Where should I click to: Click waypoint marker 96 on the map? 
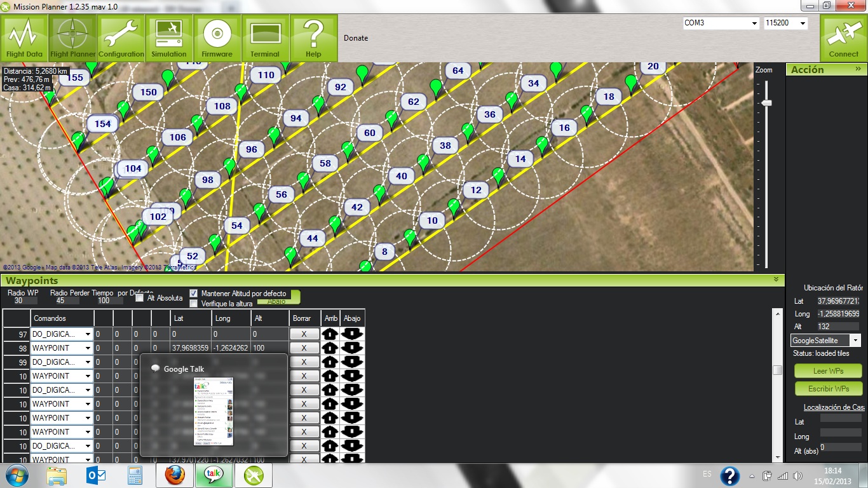252,149
